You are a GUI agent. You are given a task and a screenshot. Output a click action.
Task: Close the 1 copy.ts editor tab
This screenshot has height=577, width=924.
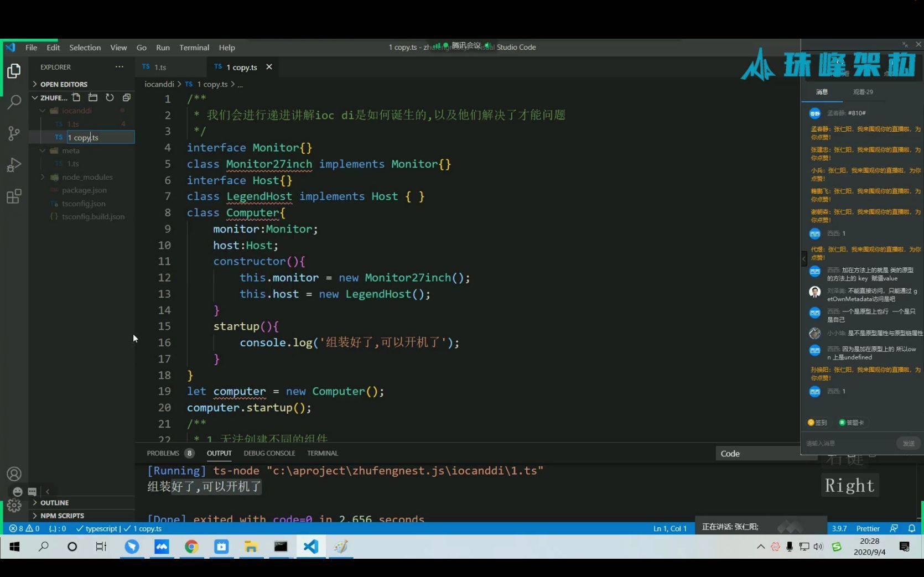(x=269, y=67)
